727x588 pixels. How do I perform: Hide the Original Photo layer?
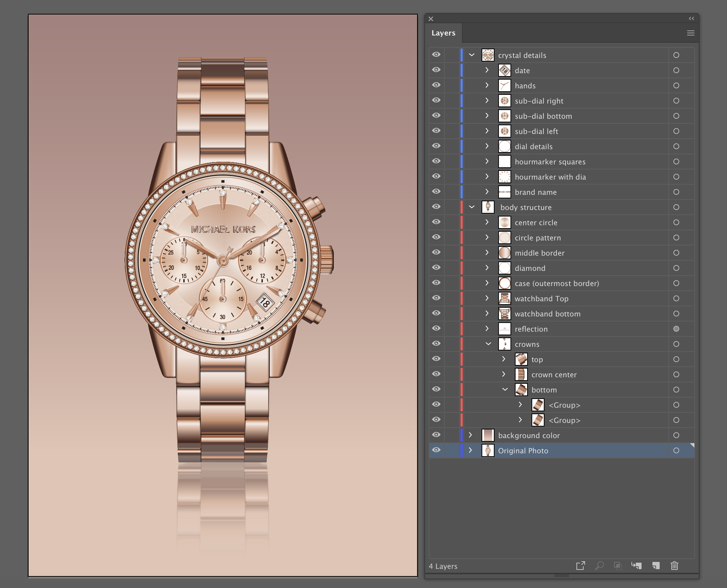pos(436,450)
